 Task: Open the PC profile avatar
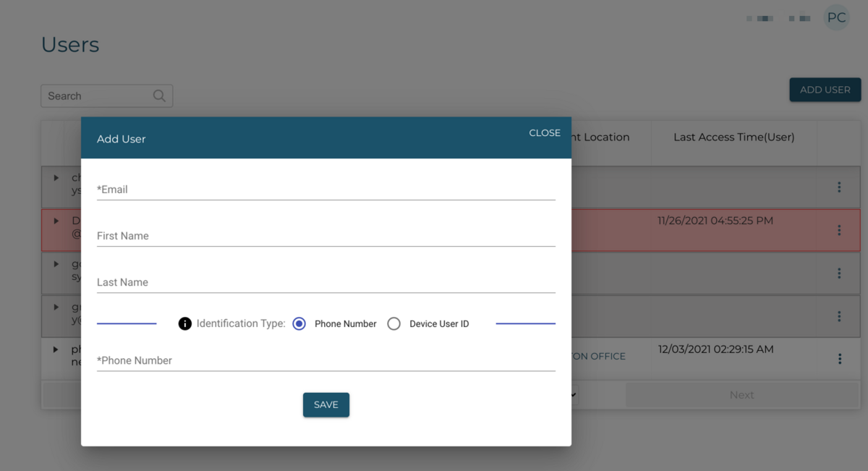(x=837, y=17)
